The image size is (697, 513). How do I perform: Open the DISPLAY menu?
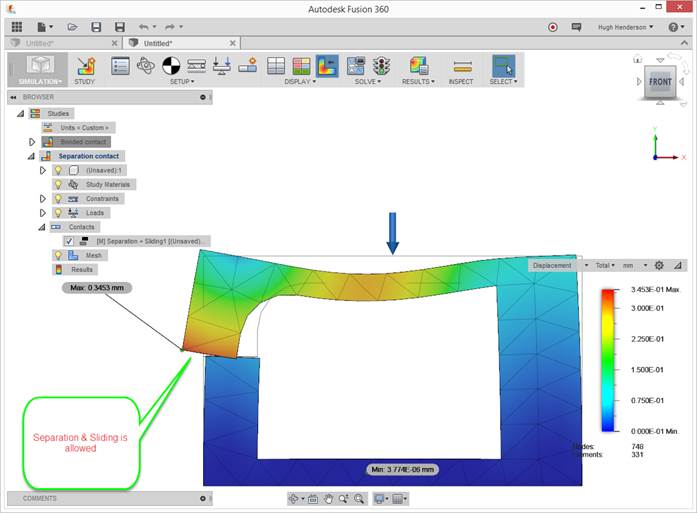tap(300, 82)
